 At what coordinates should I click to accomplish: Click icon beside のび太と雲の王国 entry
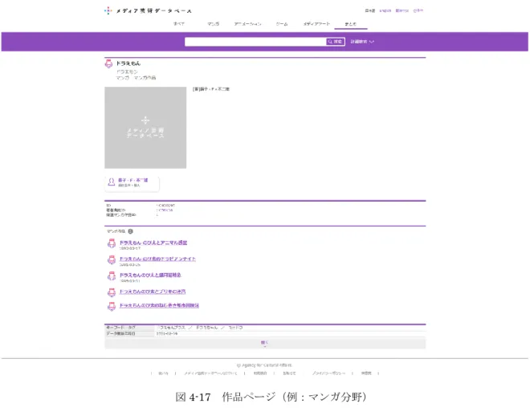point(112,276)
